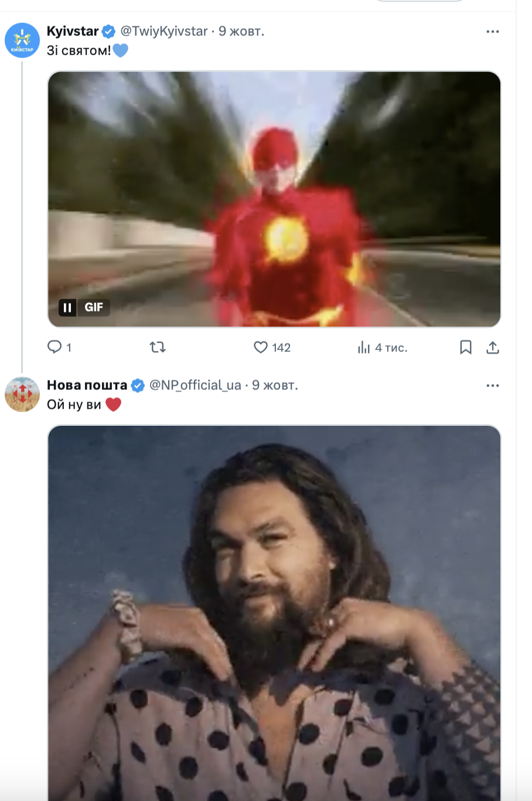532x801 pixels.
Task: Open the @NP_official_ua handle link
Action: pyautogui.click(x=195, y=385)
